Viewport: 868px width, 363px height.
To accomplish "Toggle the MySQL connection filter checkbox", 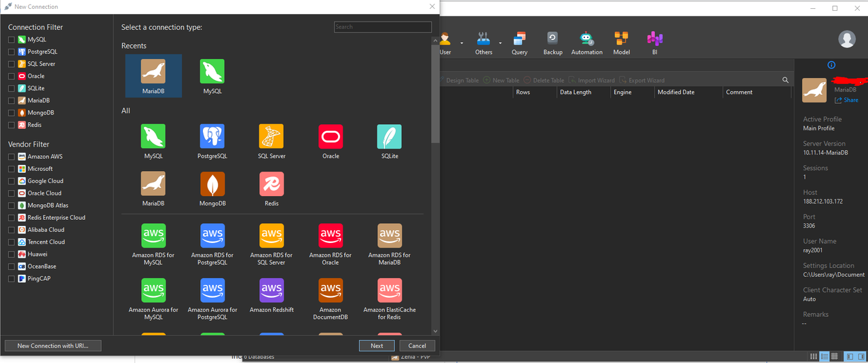I will point(11,39).
